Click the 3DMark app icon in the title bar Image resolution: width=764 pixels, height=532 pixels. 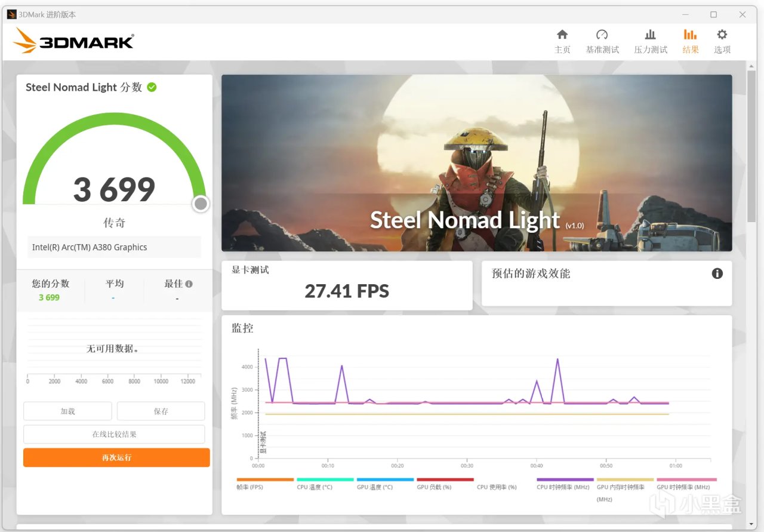12,14
